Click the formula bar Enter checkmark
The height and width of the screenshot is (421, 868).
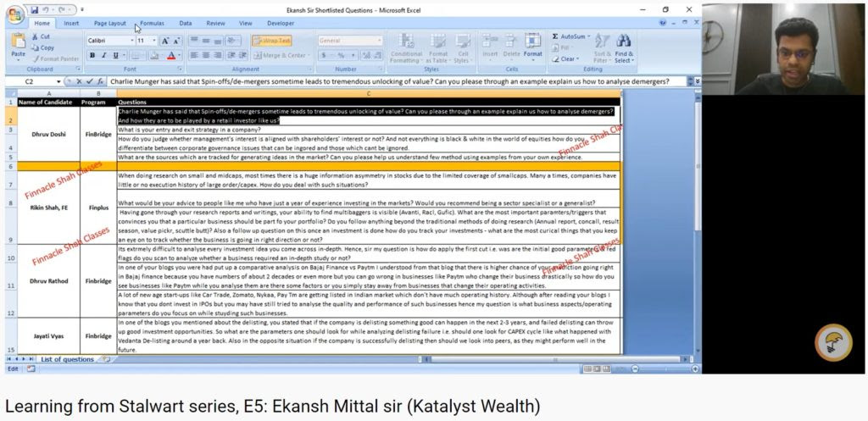click(89, 81)
